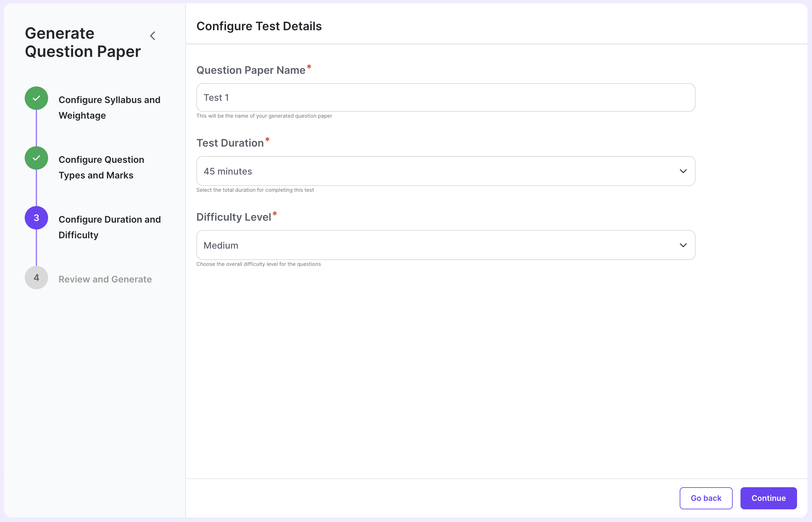The height and width of the screenshot is (522, 812).
Task: Click the Difficulty Level dropdown chevron
Action: (x=683, y=245)
